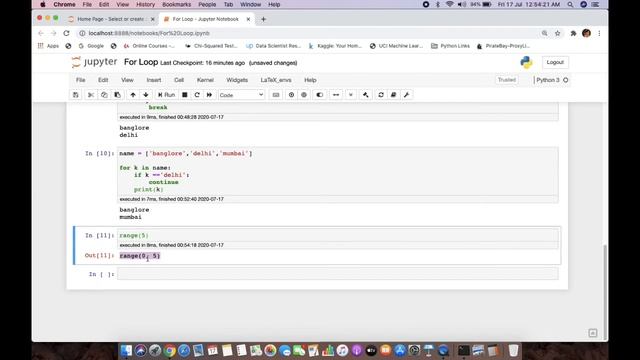This screenshot has width=640, height=360.
Task: Open a new browser tab
Action: click(263, 19)
